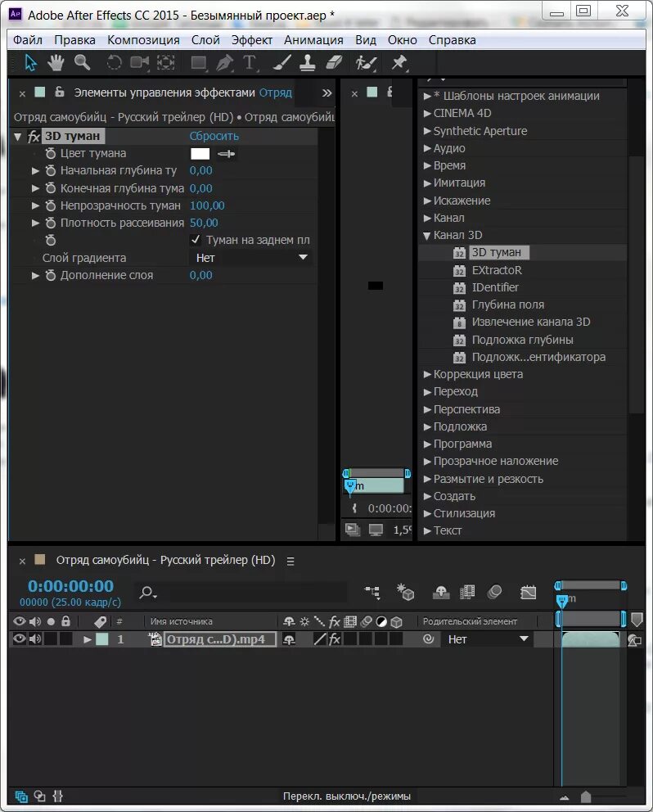Open the Композиция menu
The height and width of the screenshot is (812, 653).
[143, 40]
